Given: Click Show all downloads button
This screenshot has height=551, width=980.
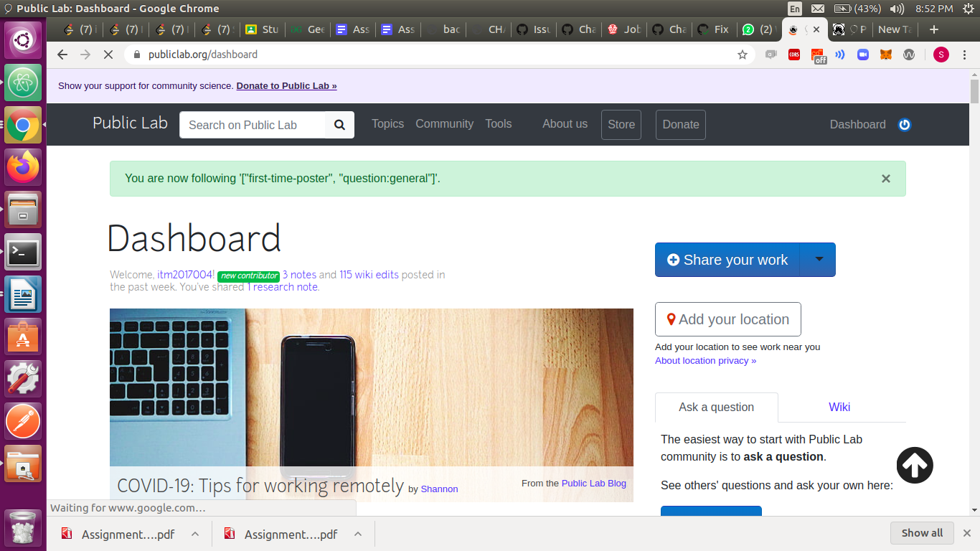Looking at the screenshot, I should 922,533.
